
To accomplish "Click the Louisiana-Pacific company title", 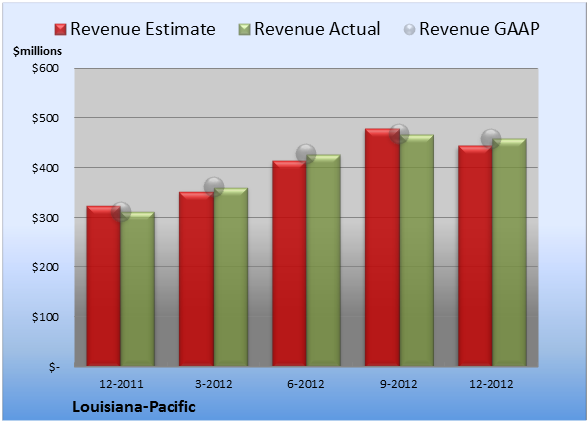I will [134, 407].
